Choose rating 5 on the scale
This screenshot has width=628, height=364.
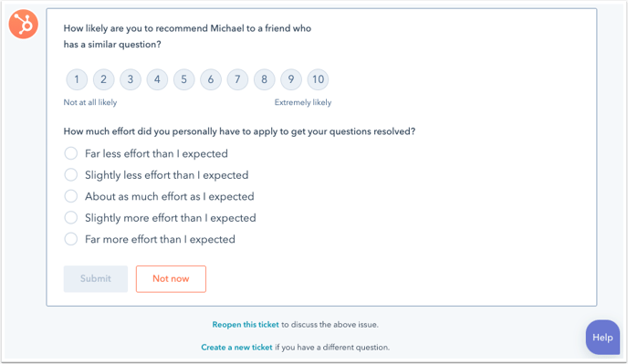point(183,79)
